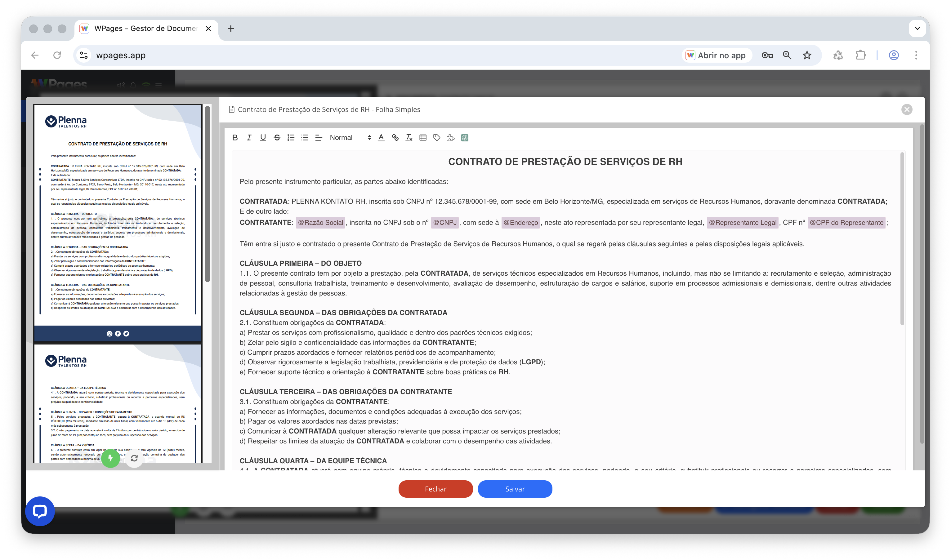
Task: Toggle underline formatting
Action: click(x=263, y=138)
